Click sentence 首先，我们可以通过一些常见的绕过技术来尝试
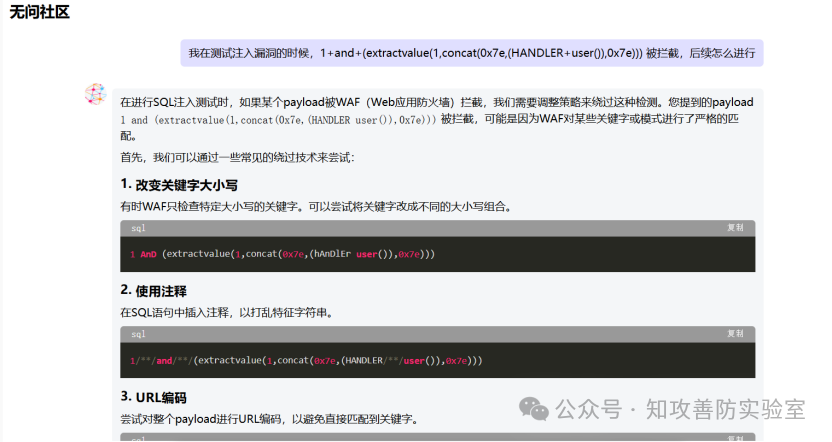The height and width of the screenshot is (442, 832). 237,157
